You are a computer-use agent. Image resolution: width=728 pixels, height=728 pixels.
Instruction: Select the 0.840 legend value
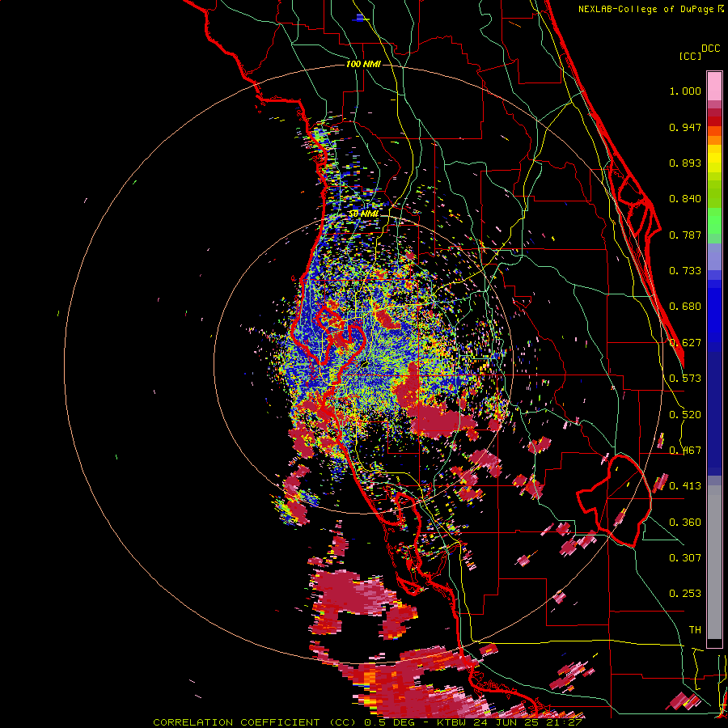point(685,199)
